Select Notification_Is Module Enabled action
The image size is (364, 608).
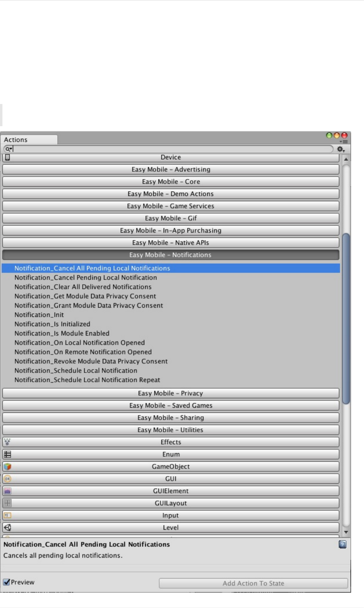tap(62, 333)
